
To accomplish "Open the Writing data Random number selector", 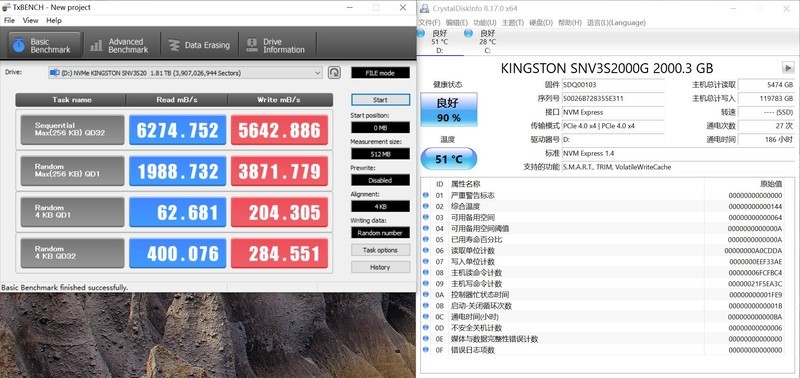I will coord(380,233).
